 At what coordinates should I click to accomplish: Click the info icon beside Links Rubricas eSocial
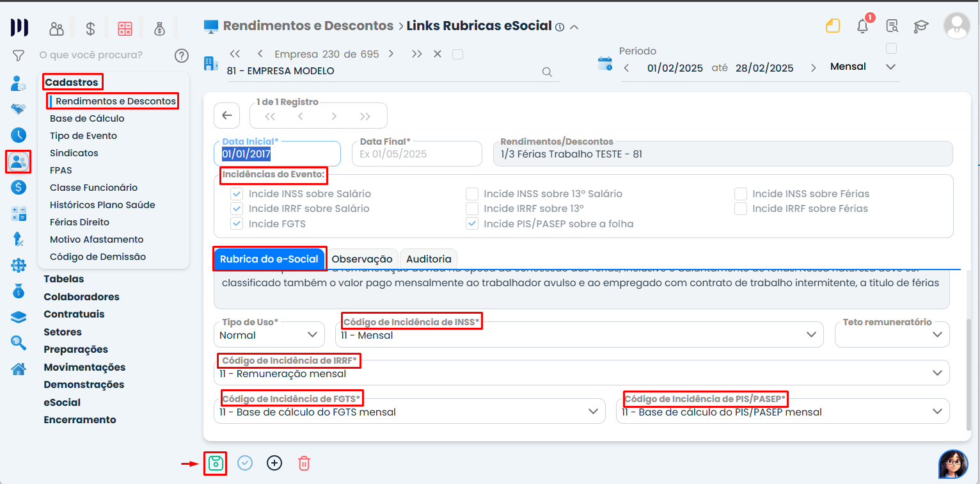[560, 27]
